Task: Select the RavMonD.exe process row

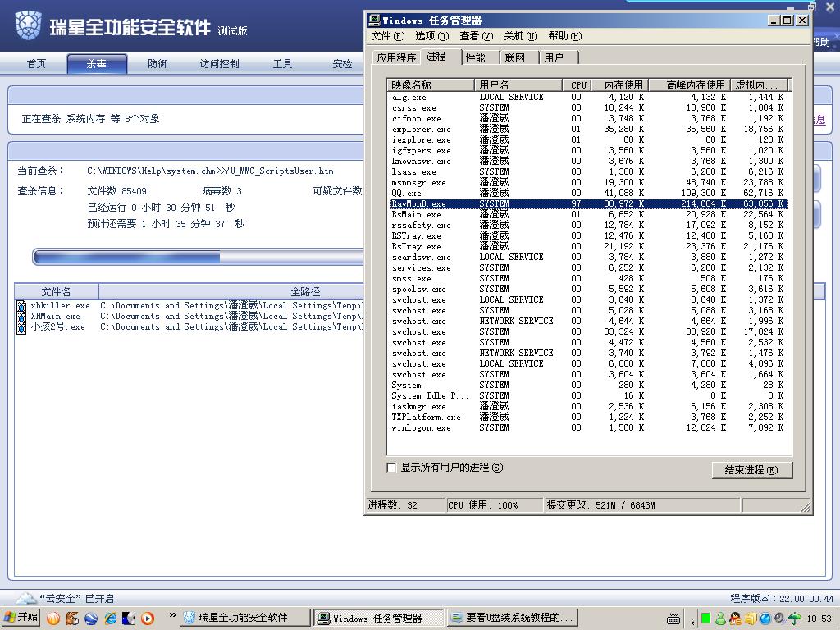Action: coord(587,203)
